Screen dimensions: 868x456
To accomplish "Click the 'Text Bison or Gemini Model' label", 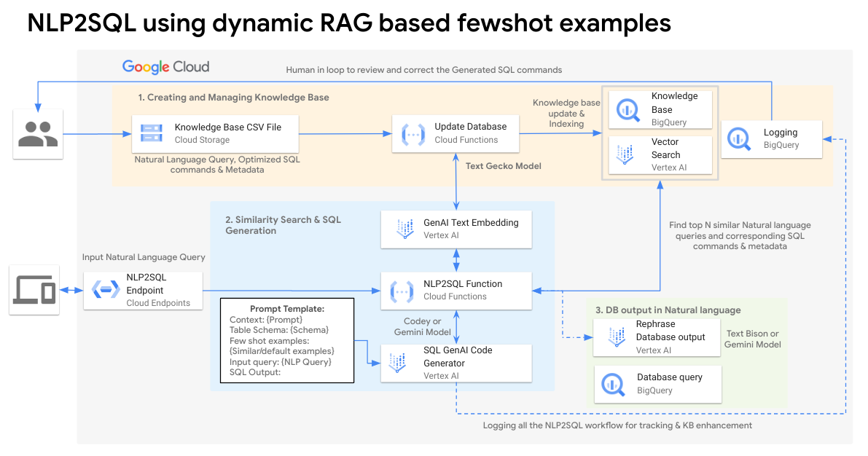I will pos(752,339).
